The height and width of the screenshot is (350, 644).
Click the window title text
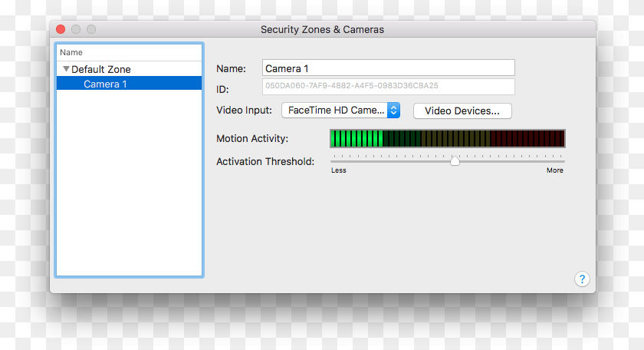(322, 30)
